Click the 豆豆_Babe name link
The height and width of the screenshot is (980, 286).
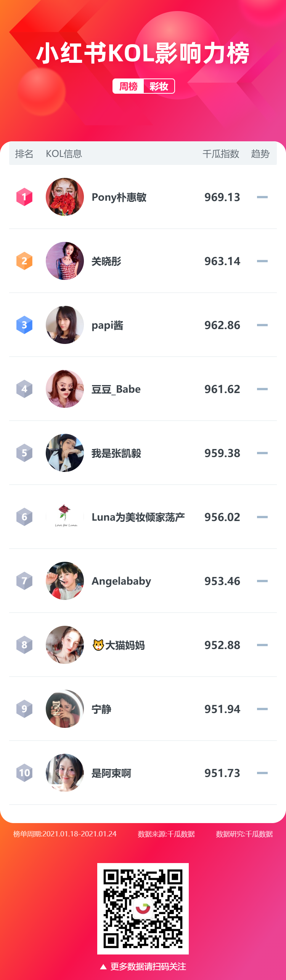(x=116, y=389)
